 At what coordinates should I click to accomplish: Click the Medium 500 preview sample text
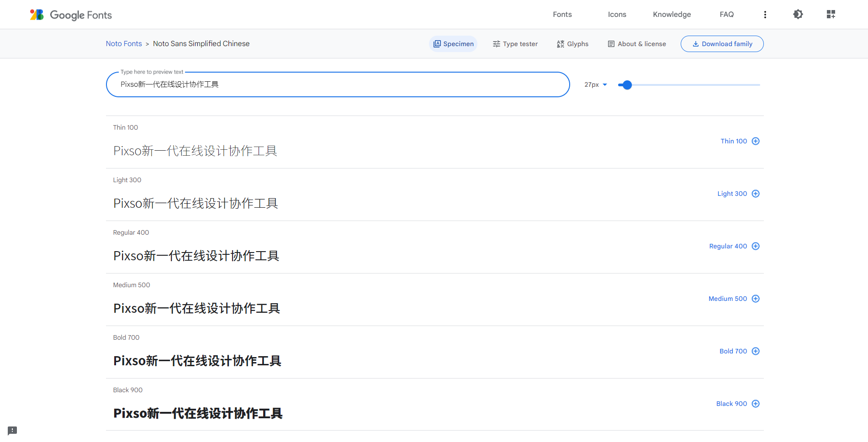[x=197, y=308]
